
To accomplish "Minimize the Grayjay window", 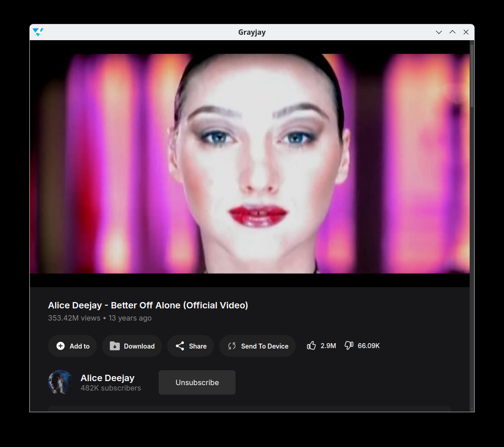I will coord(439,32).
